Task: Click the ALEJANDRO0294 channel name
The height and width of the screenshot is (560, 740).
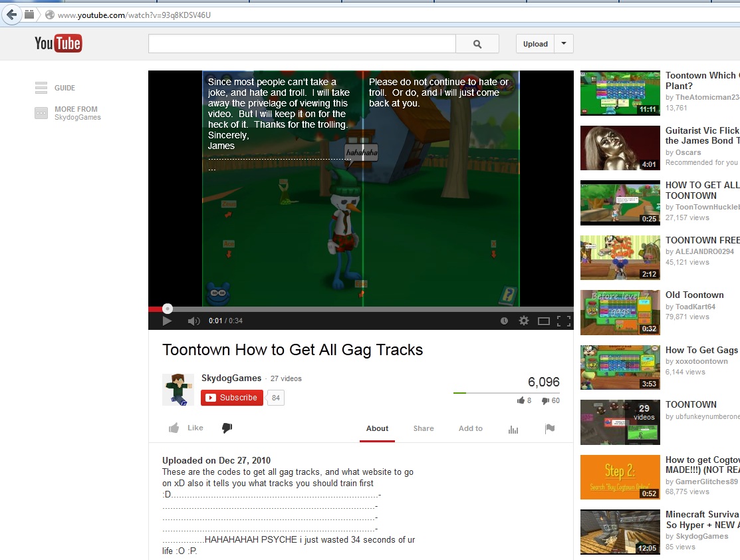Action: pyautogui.click(x=705, y=251)
